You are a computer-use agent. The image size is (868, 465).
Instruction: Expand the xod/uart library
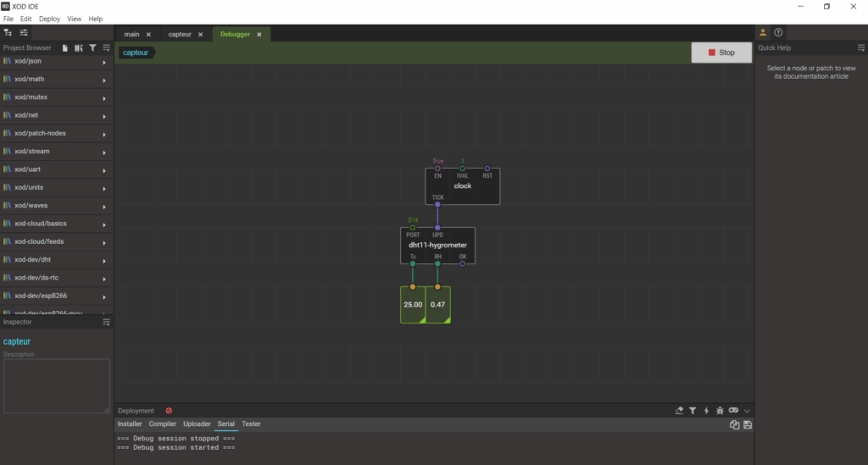pyautogui.click(x=104, y=170)
